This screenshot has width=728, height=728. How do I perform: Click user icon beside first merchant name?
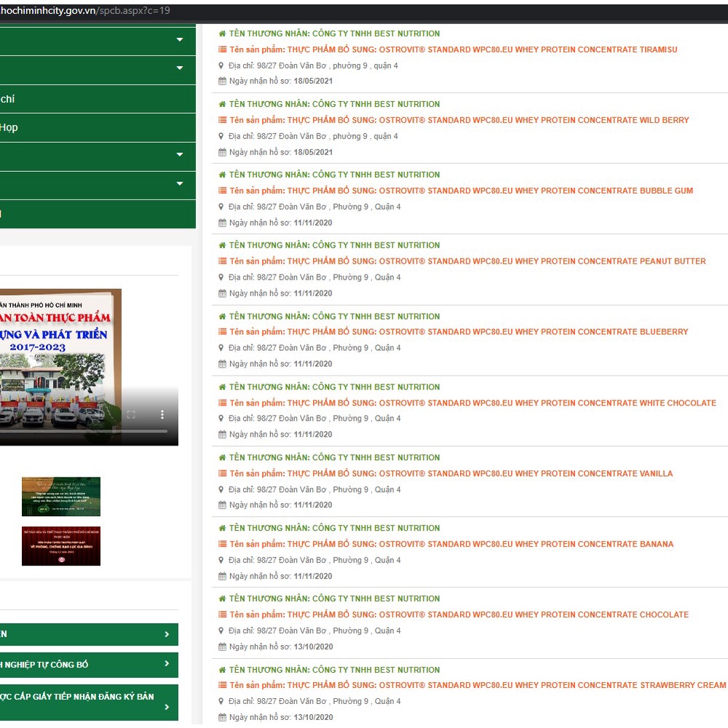pyautogui.click(x=223, y=33)
